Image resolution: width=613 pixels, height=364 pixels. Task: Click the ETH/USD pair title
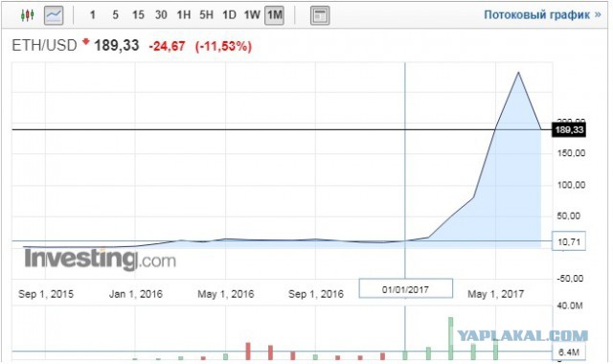[44, 45]
